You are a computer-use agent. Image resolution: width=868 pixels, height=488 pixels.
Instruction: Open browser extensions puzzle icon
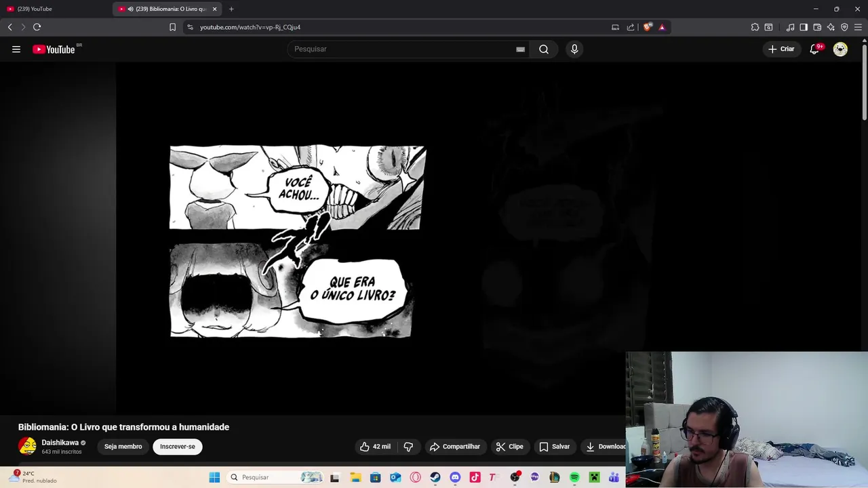(x=755, y=27)
